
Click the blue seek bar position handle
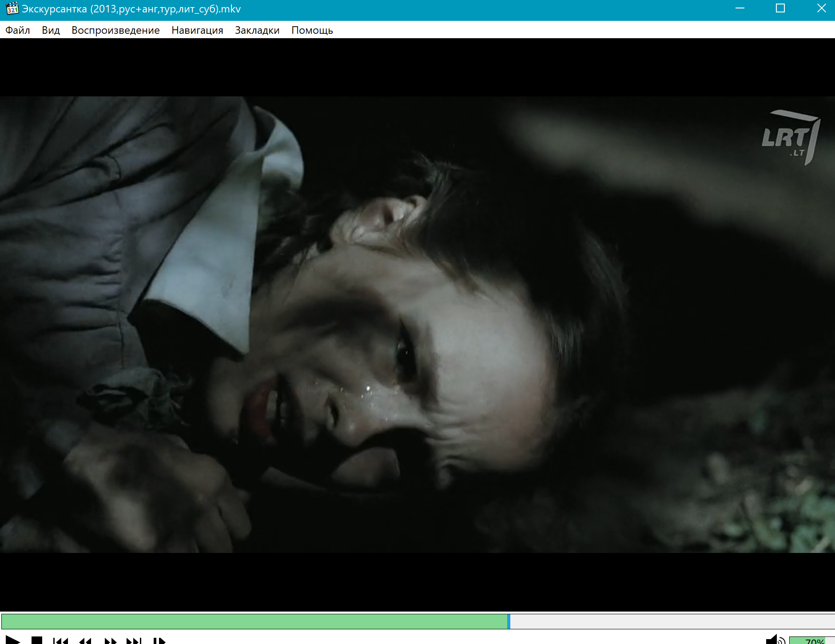[x=509, y=621]
